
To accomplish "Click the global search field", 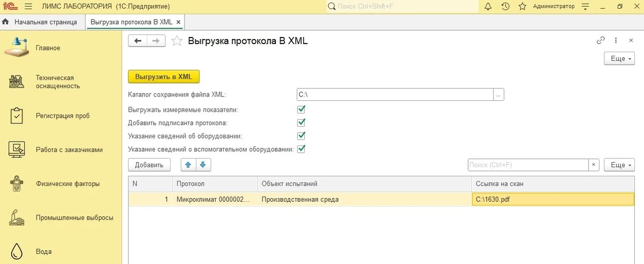I will coord(402,6).
